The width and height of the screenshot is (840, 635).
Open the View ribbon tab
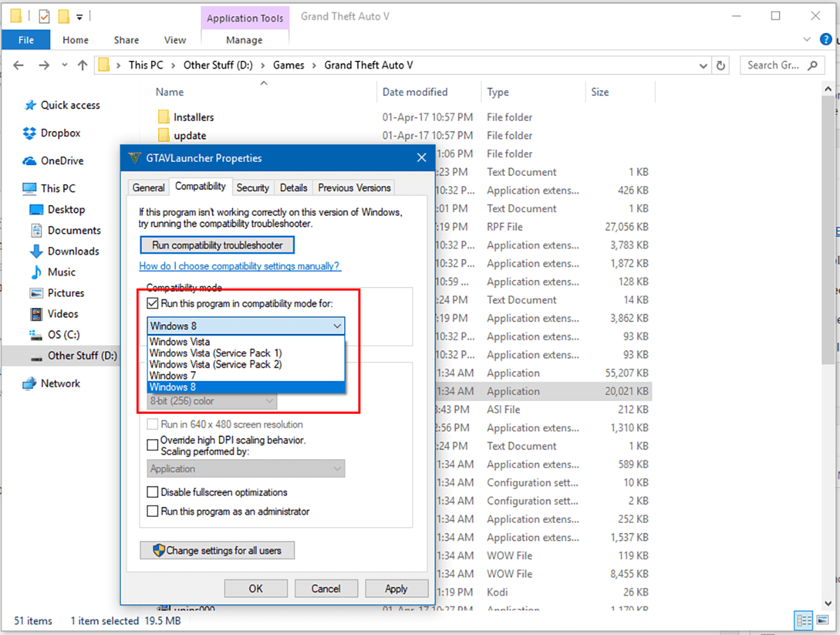(x=174, y=40)
